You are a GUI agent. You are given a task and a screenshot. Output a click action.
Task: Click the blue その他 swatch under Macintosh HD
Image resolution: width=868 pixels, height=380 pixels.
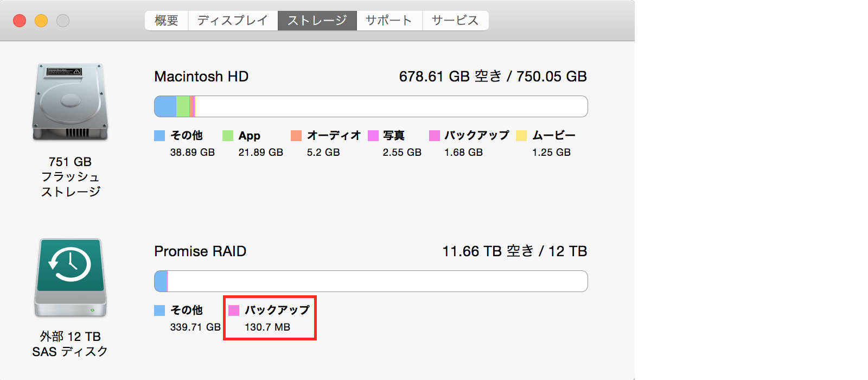[159, 136]
